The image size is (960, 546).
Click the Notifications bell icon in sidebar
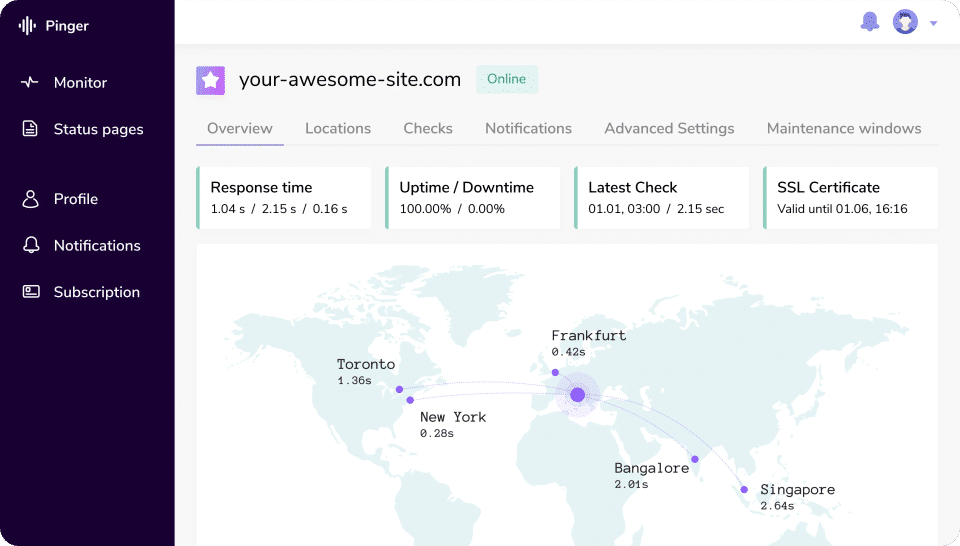[31, 245]
